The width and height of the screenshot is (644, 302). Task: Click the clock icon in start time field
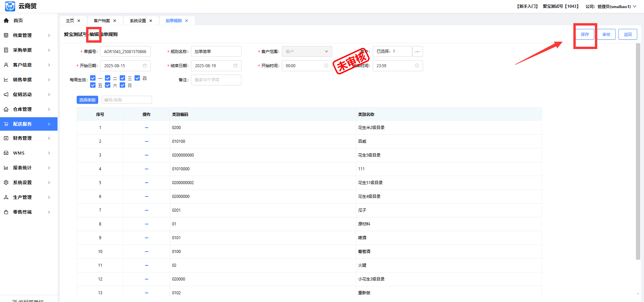(x=326, y=66)
